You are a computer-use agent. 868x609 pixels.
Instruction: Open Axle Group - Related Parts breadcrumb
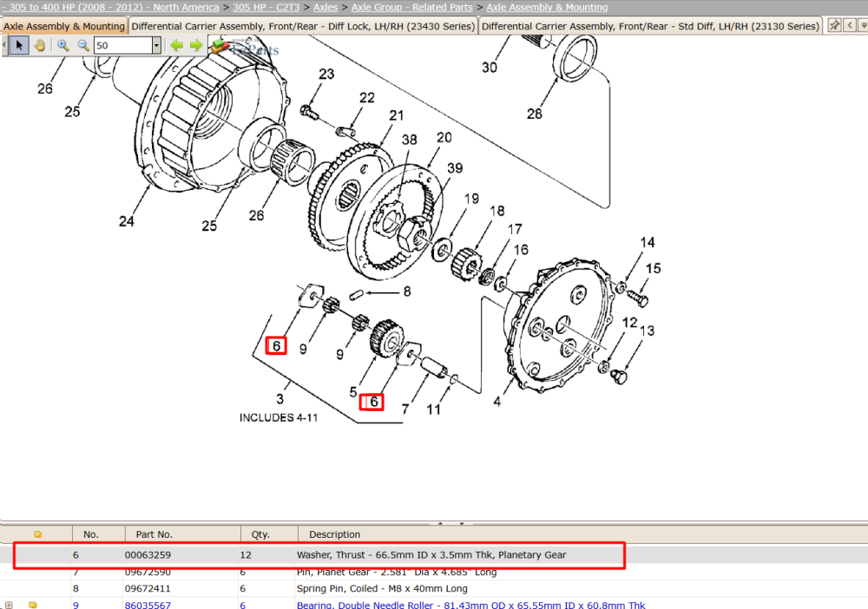click(x=411, y=7)
